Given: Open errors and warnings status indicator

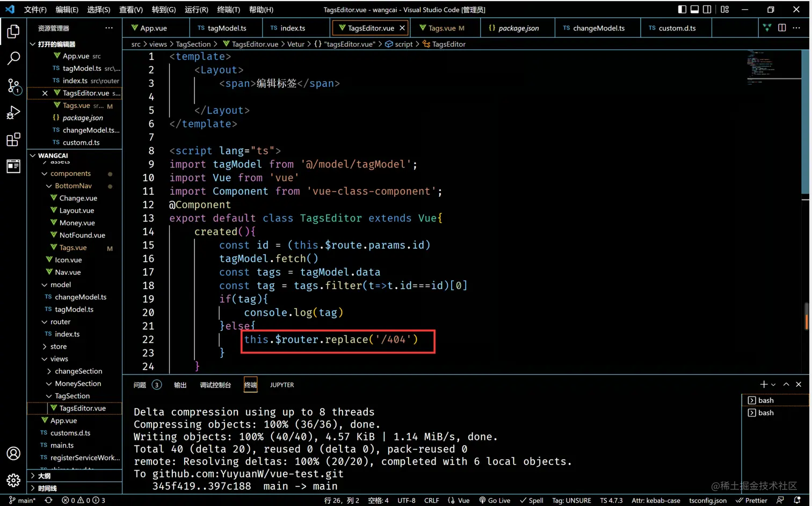Looking at the screenshot, I should [x=83, y=500].
